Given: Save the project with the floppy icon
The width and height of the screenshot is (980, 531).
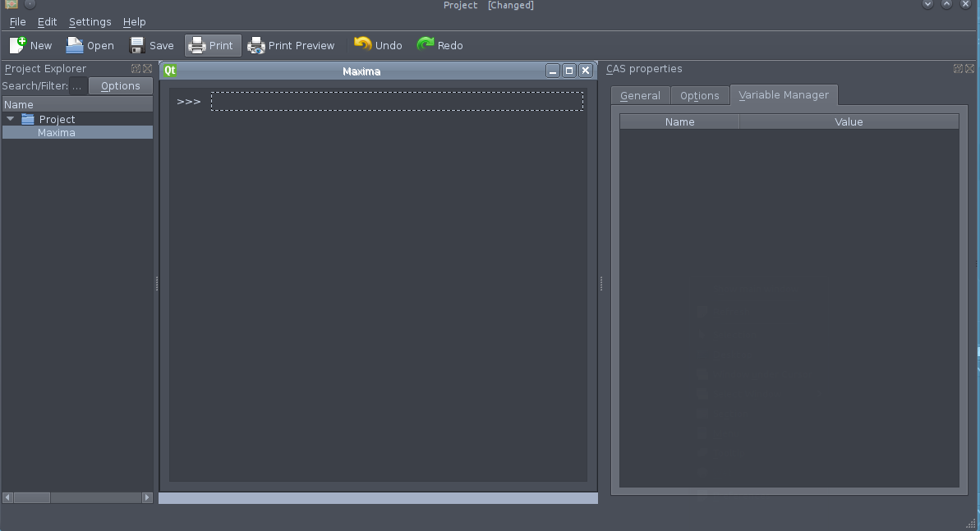Looking at the screenshot, I should 137,45.
